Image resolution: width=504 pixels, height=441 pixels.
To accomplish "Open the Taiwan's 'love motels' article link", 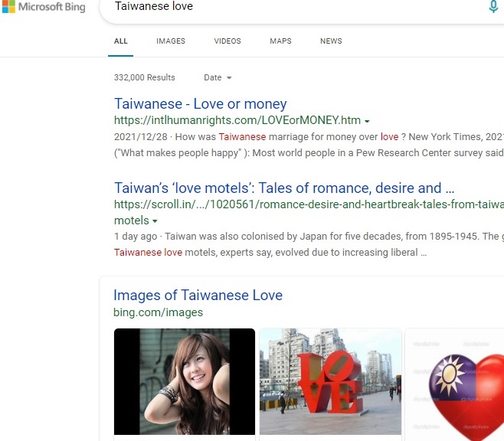I will (x=284, y=188).
